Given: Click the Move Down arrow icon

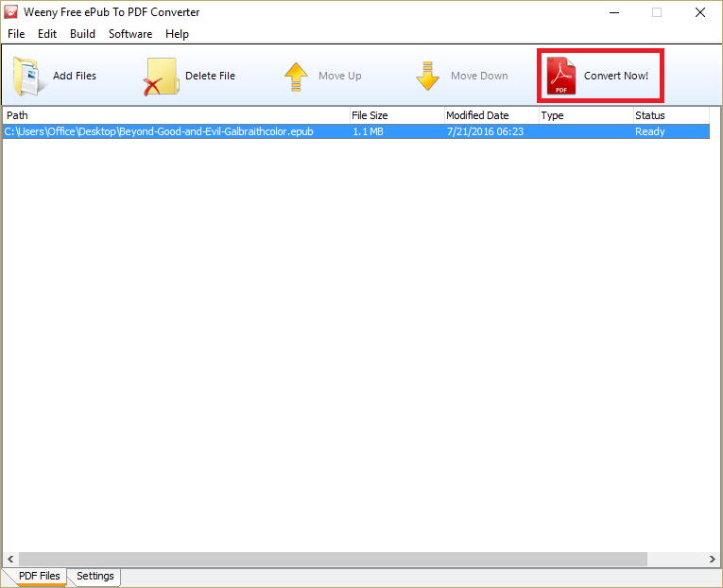Looking at the screenshot, I should [x=427, y=76].
